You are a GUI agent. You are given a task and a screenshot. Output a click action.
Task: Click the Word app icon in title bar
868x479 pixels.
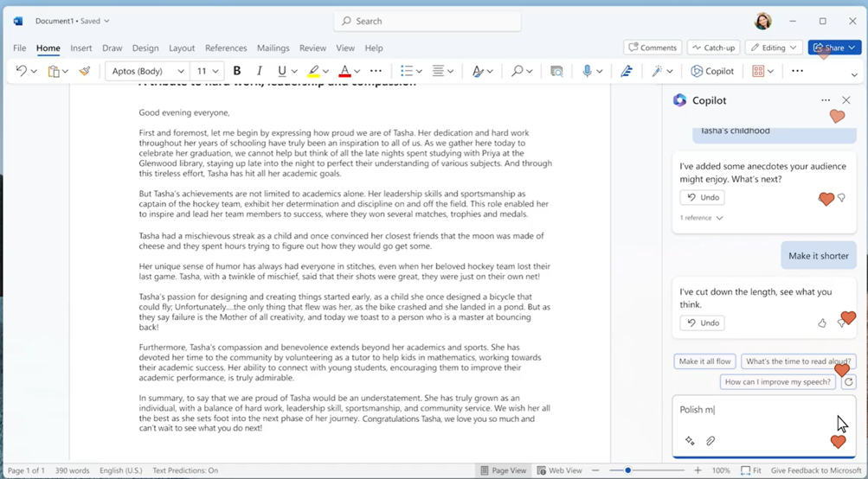pyautogui.click(x=18, y=21)
